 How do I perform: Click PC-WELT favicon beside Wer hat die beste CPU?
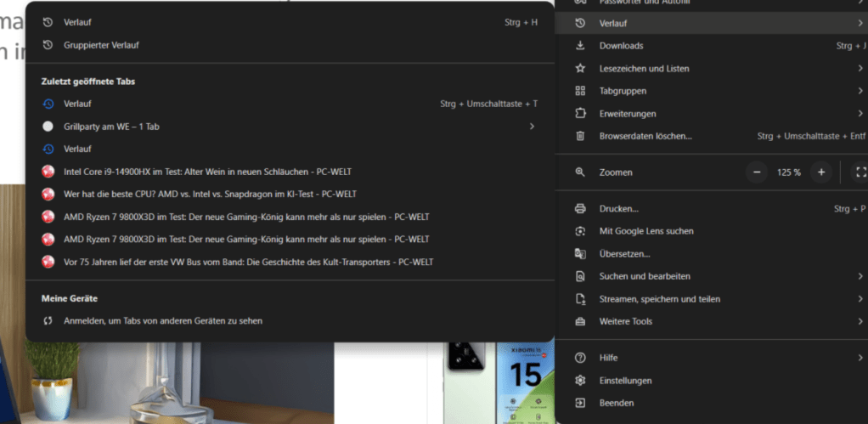tap(48, 195)
